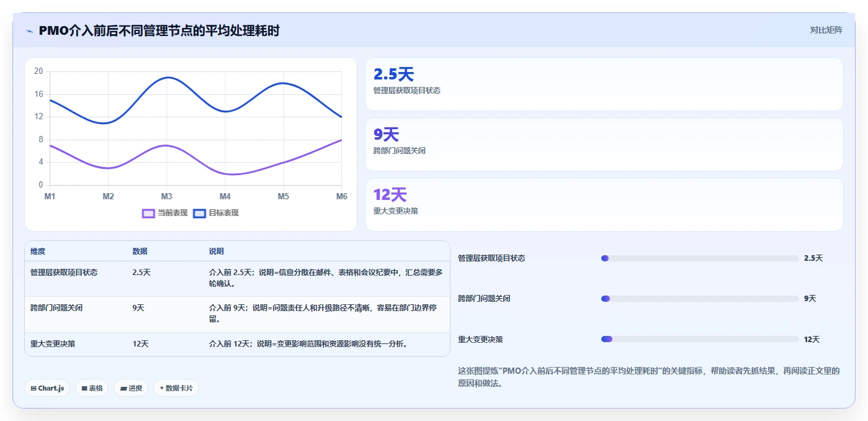Click the 2.5天 value beside progress bar

(813, 258)
